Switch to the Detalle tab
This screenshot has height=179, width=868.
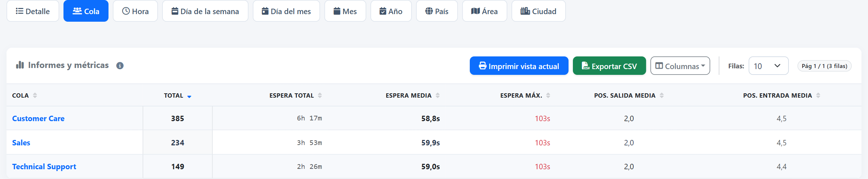(x=33, y=11)
